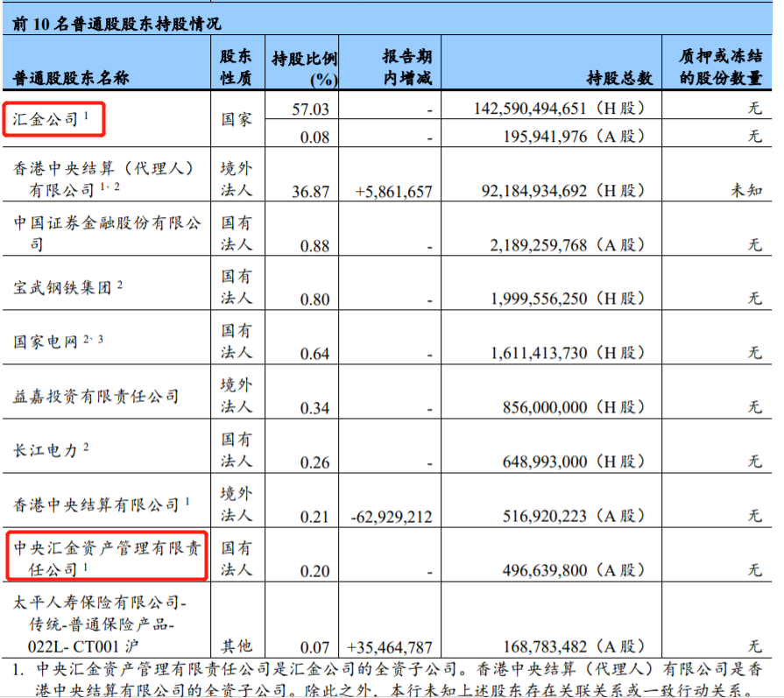Select the shareholder 益嘉投资有限责任公司
This screenshot has height=698, width=784.
click(x=95, y=396)
